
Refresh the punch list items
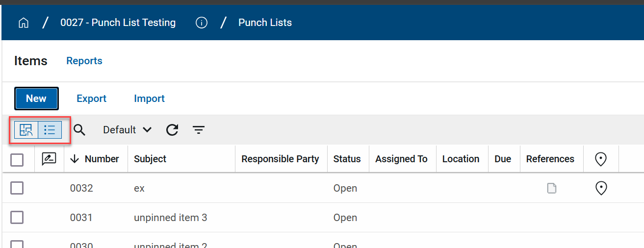tap(172, 130)
